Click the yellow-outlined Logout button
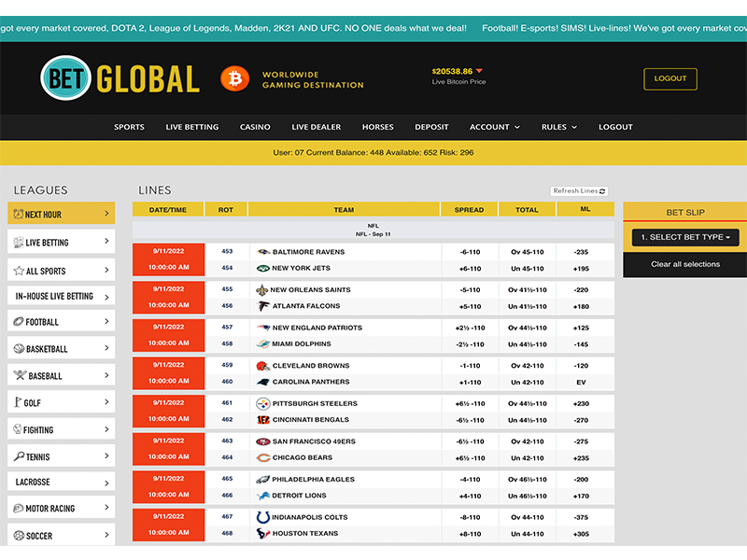Viewport: 747px width, 560px height. pos(670,79)
